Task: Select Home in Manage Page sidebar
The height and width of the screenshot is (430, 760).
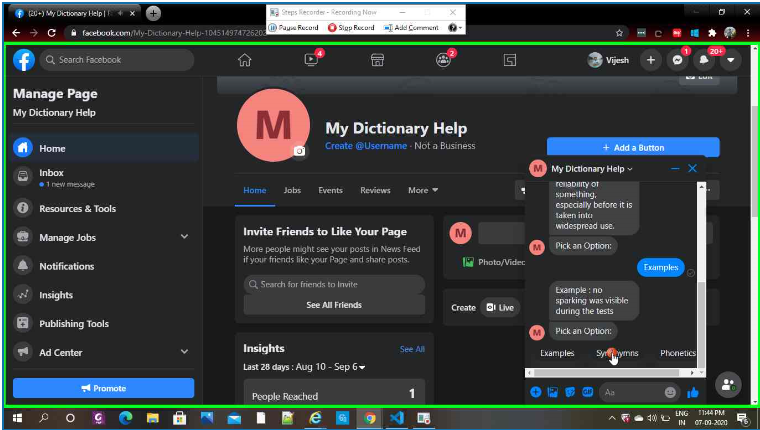Action: [106, 148]
